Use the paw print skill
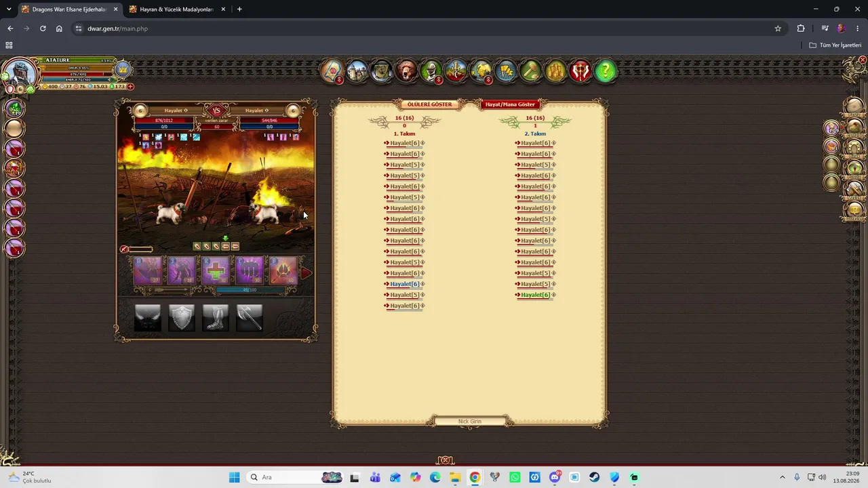868x488 pixels. point(283,270)
